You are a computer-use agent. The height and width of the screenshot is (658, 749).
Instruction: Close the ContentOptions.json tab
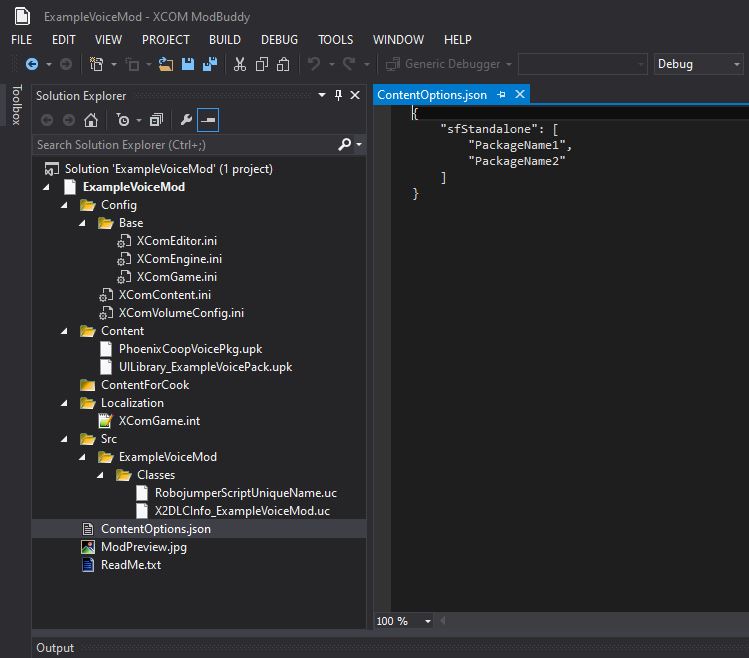click(x=520, y=95)
